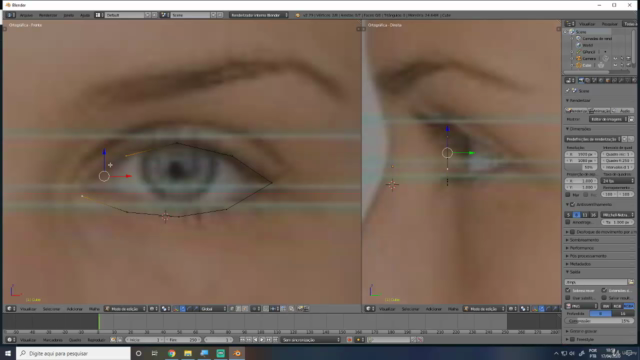Select RGBA color mode

629,306
